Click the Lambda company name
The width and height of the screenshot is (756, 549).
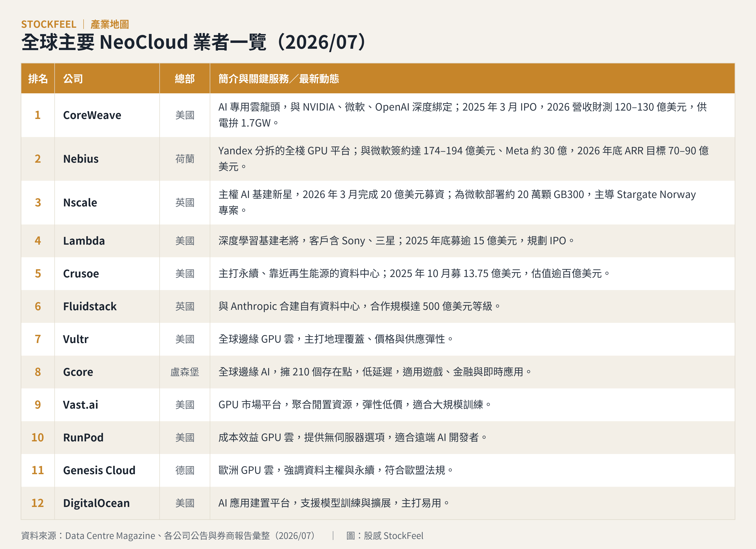(84, 241)
